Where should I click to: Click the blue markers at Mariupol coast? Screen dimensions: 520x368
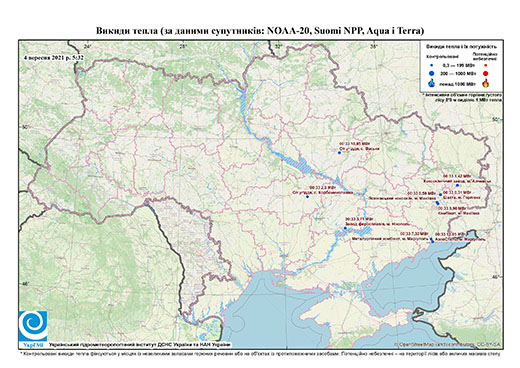click(x=432, y=240)
